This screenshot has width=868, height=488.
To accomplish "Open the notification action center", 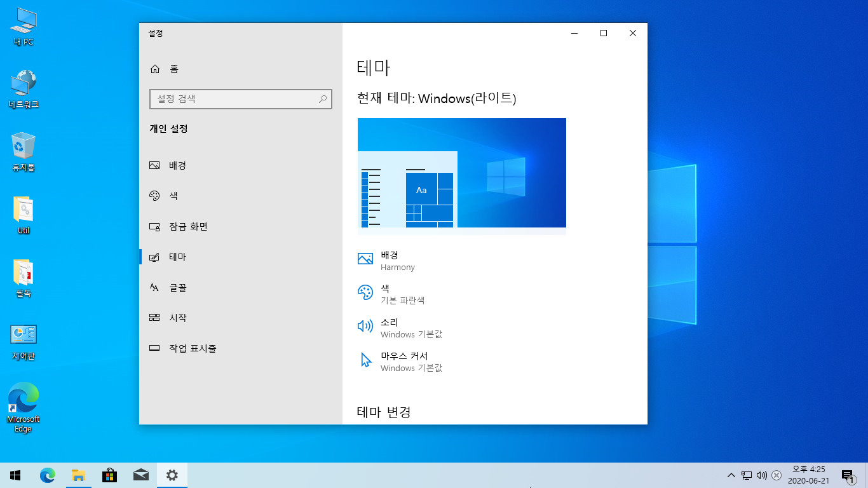I will [848, 475].
